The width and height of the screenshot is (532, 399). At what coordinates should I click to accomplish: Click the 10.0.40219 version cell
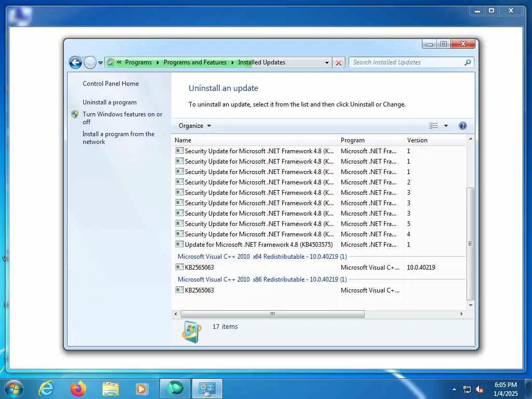[x=421, y=268]
